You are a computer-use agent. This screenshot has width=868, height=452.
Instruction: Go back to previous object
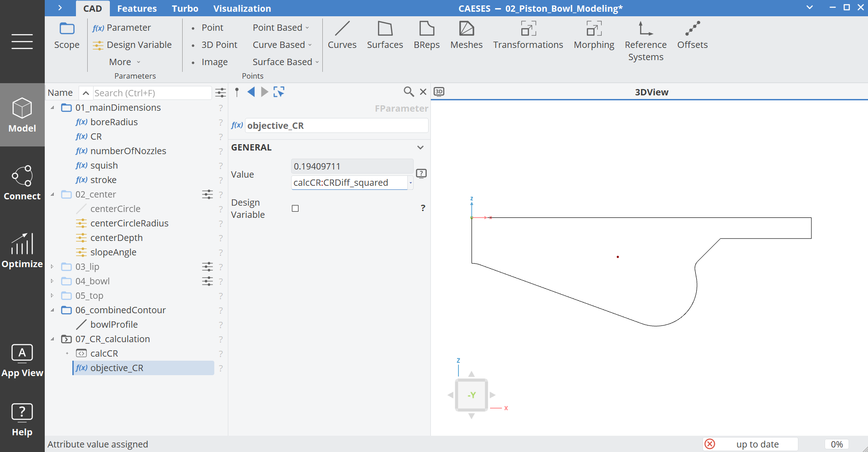click(x=251, y=92)
